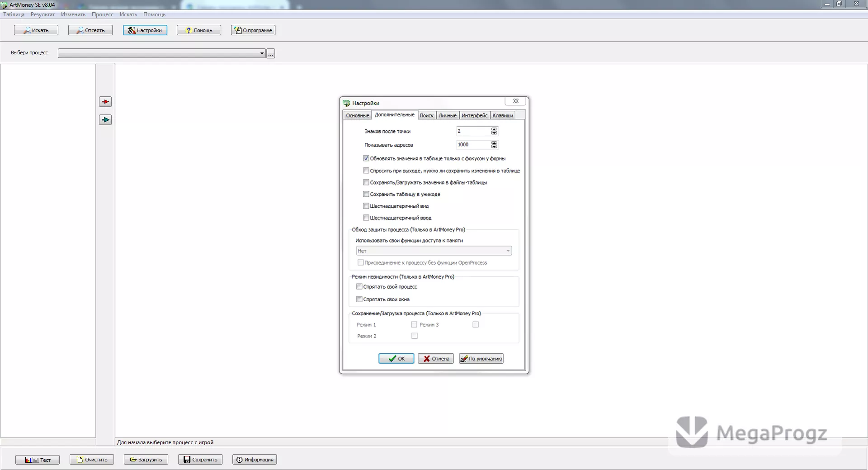Enable Сохранить таблицу в уникоде

click(366, 194)
